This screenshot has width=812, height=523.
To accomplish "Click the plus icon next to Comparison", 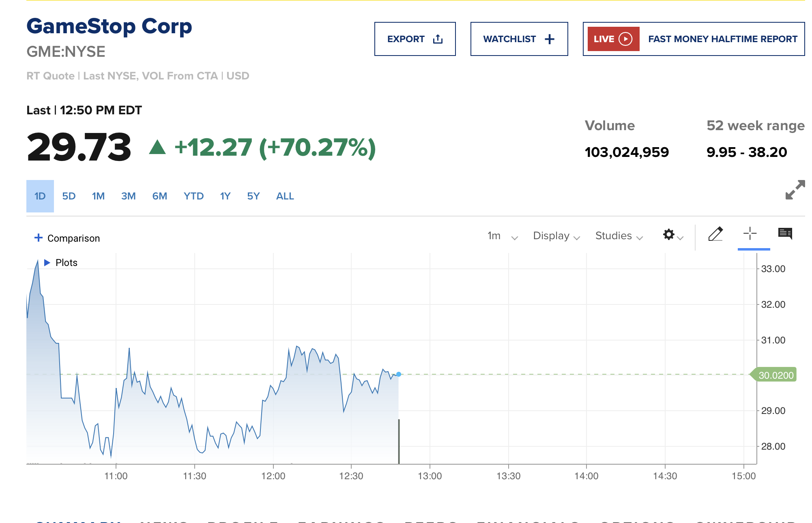I will click(x=39, y=238).
